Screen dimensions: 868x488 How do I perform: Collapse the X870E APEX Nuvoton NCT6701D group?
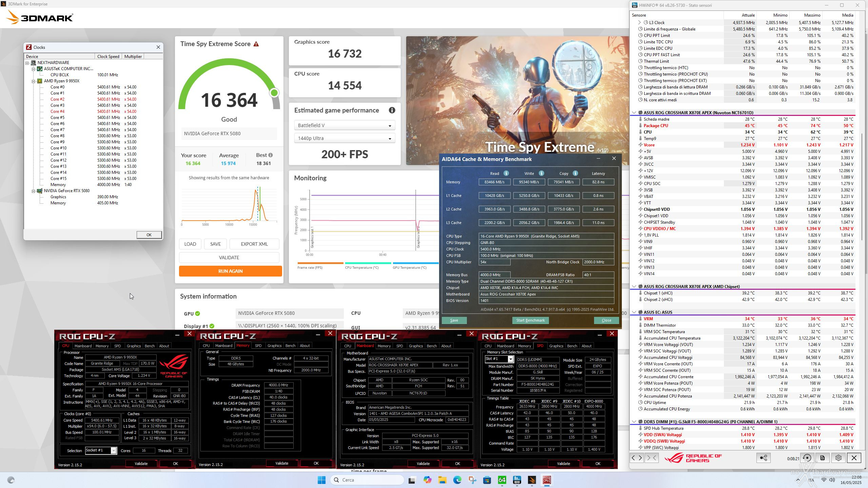[634, 113]
